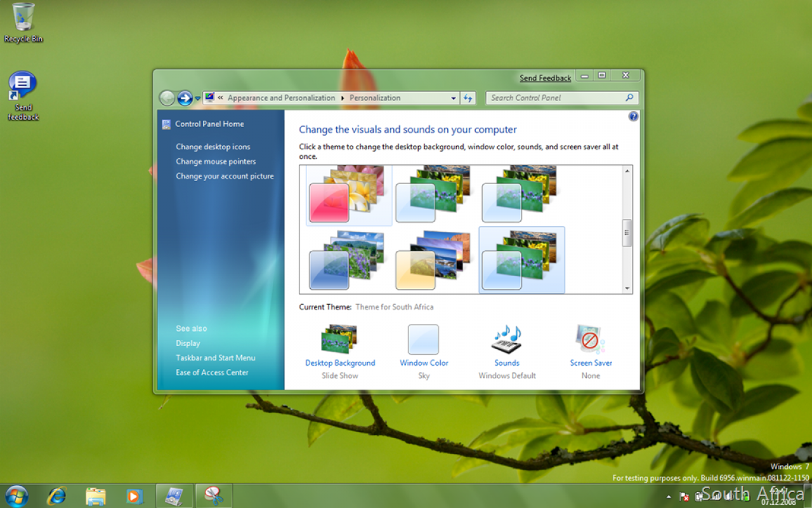
Task: Expand the double-chevron breadcrumb overflow
Action: [x=220, y=98]
